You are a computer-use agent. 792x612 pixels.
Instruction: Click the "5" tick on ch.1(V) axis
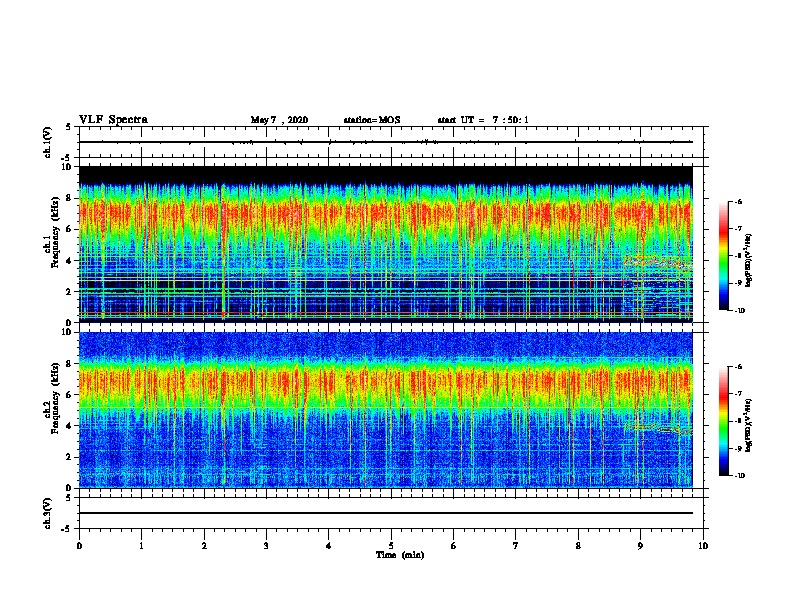point(70,127)
